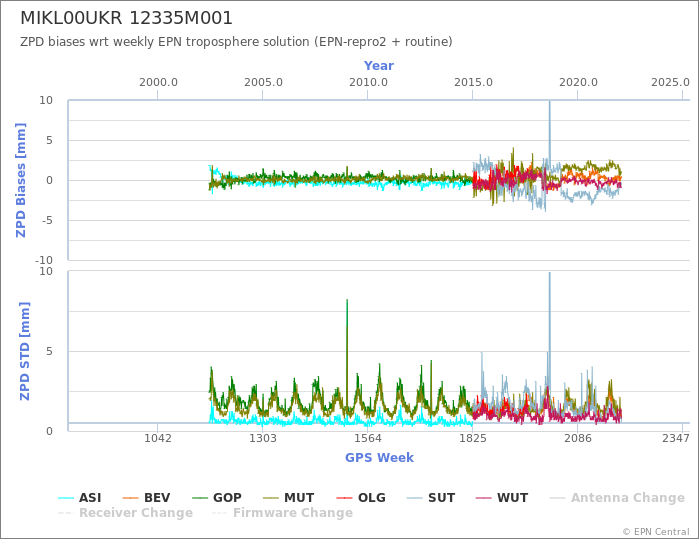The width and height of the screenshot is (700, 540).
Task: Toggle the OLG series legend item
Action: [361, 498]
